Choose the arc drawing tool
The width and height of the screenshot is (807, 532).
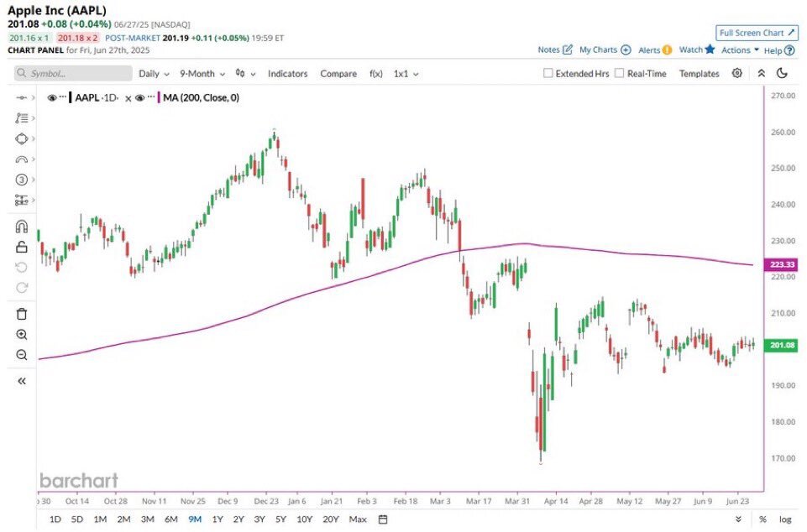(21, 159)
